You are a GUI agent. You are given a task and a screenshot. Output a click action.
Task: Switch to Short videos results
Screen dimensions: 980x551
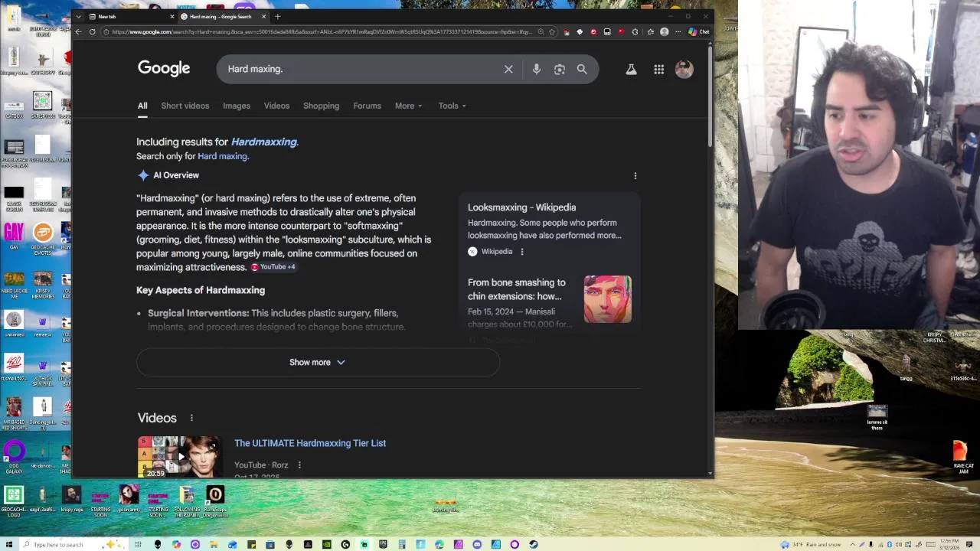(185, 106)
